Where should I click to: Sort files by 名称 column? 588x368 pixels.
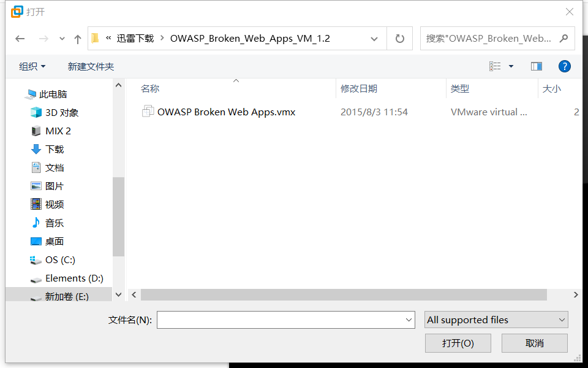click(150, 89)
